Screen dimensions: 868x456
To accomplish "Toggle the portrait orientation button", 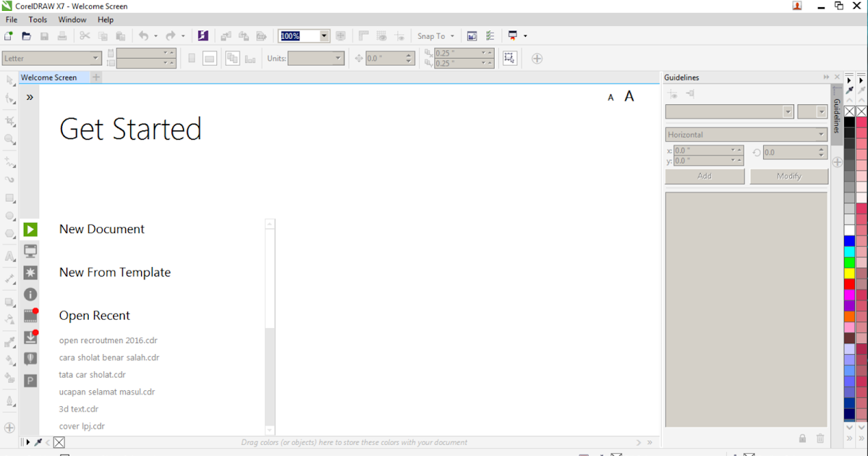I will pos(192,59).
